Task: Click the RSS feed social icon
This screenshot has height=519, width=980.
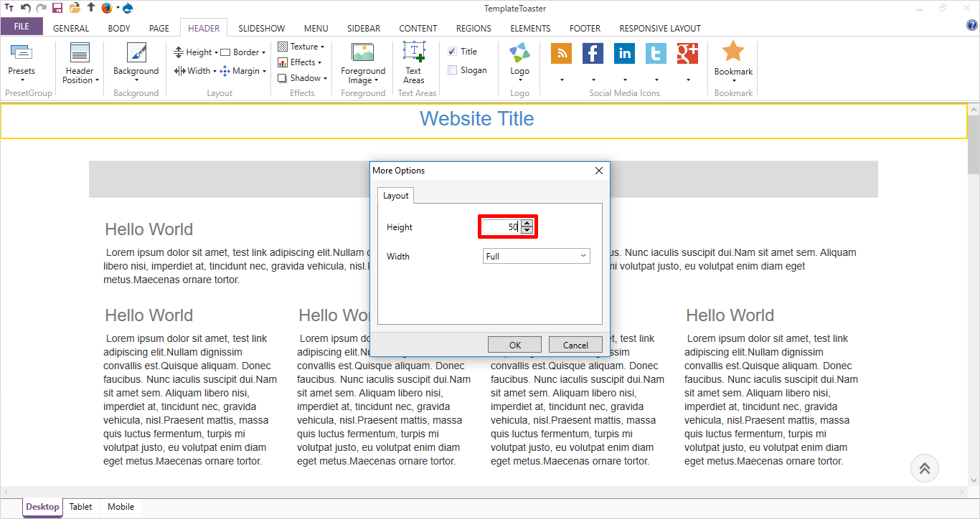Action: coord(561,54)
